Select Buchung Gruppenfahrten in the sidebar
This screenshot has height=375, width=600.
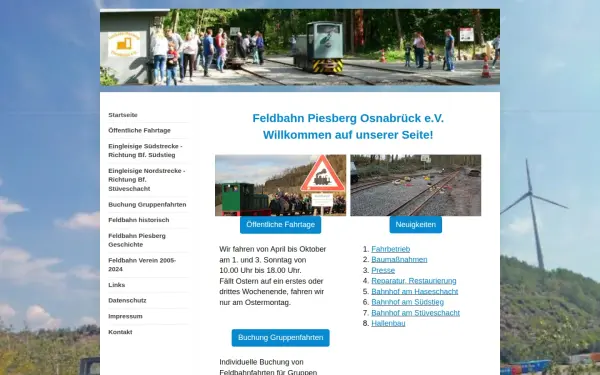(x=147, y=204)
